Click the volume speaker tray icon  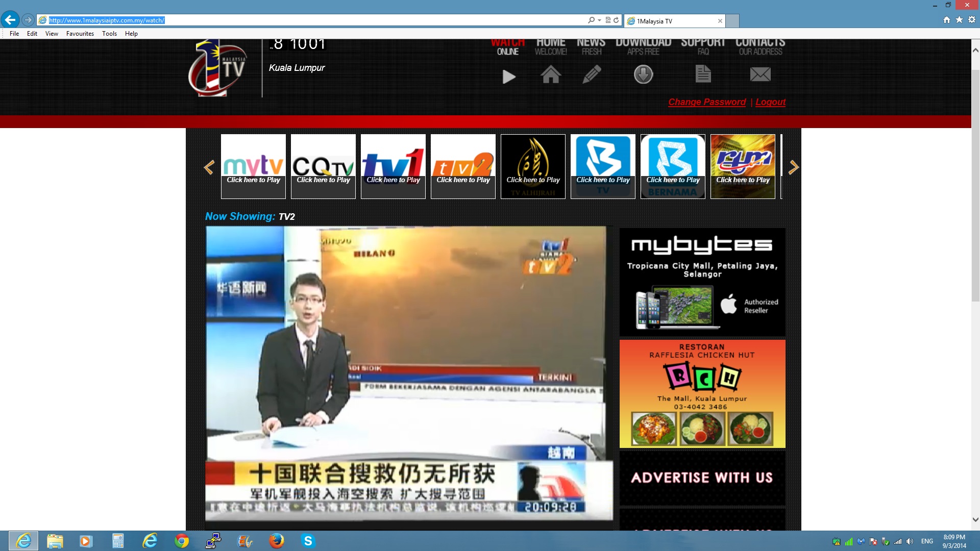tap(910, 541)
